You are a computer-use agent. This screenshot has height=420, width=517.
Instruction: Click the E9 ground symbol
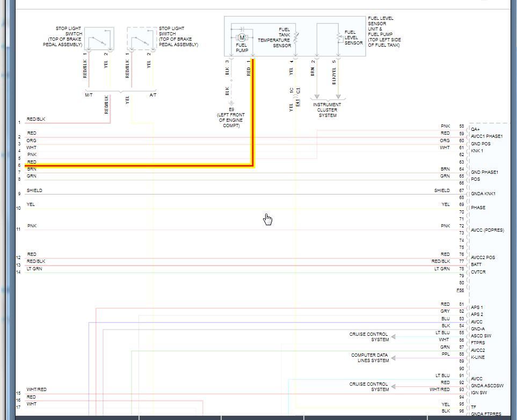pos(231,102)
